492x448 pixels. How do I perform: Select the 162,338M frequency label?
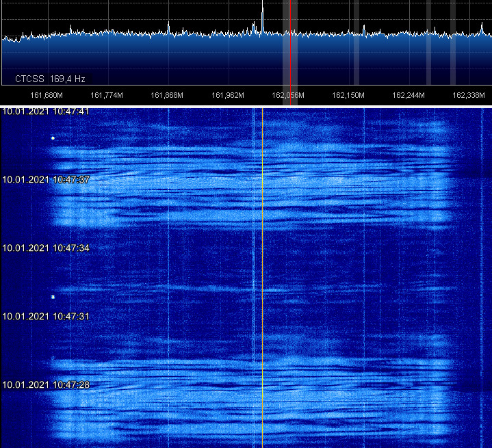469,95
